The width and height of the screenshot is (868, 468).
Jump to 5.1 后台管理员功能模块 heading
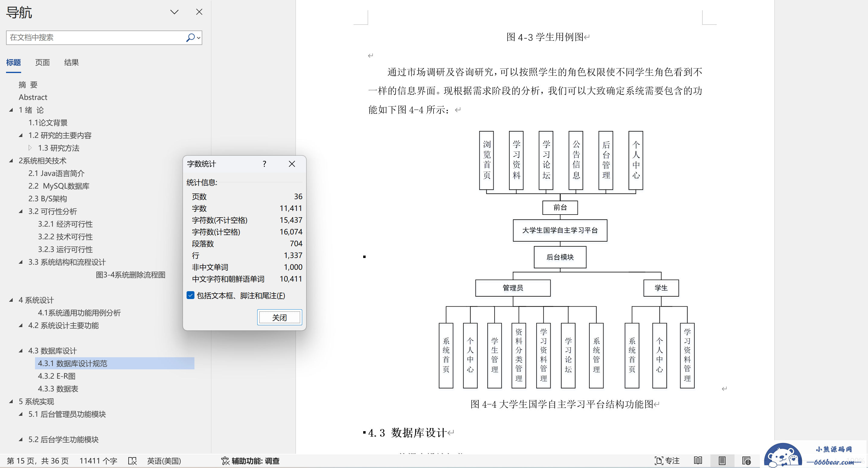coord(67,414)
